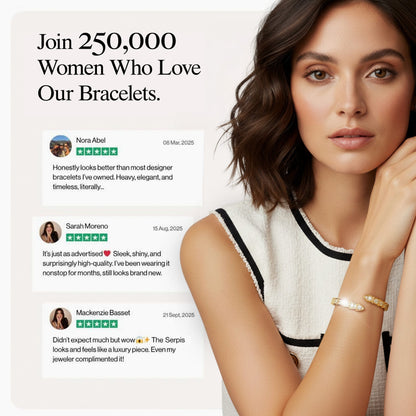This screenshot has width=416, height=416.
Task: Open the Sarah Moreno reviewer name
Action: (x=87, y=226)
